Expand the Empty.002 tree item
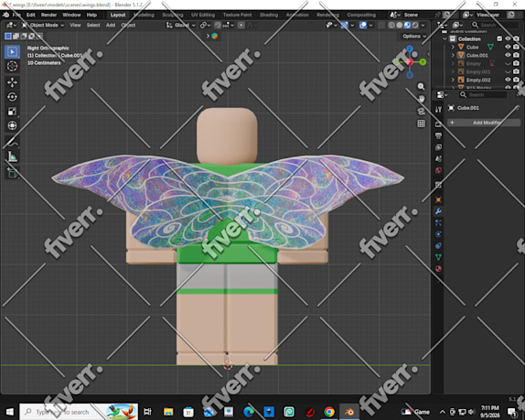This screenshot has height=420, width=525. (x=453, y=80)
